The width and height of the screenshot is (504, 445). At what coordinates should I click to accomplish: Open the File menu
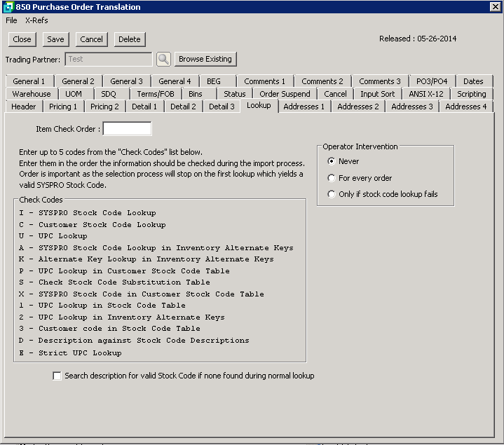pyautogui.click(x=11, y=20)
